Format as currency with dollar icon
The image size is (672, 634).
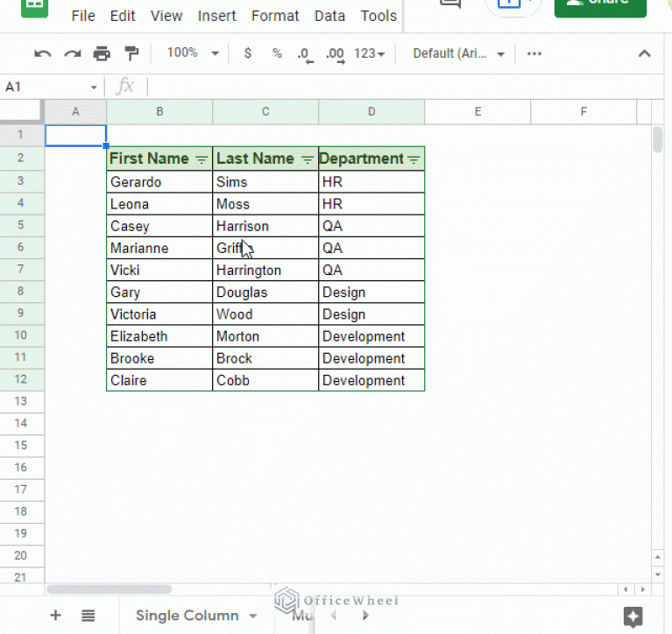pos(248,53)
